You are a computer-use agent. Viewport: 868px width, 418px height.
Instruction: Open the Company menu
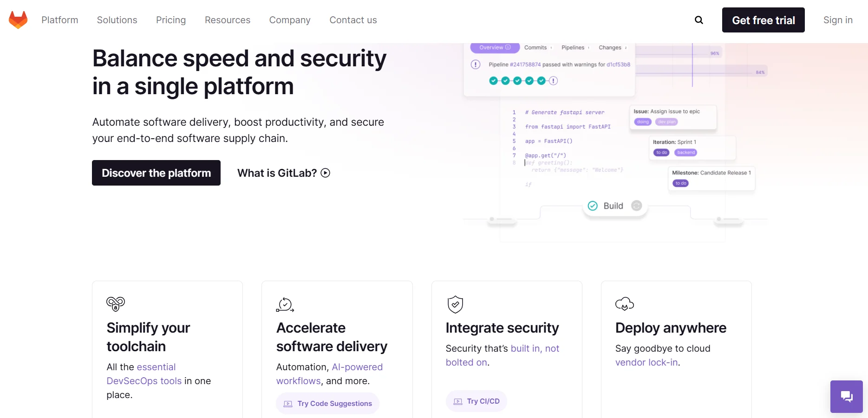click(x=290, y=20)
